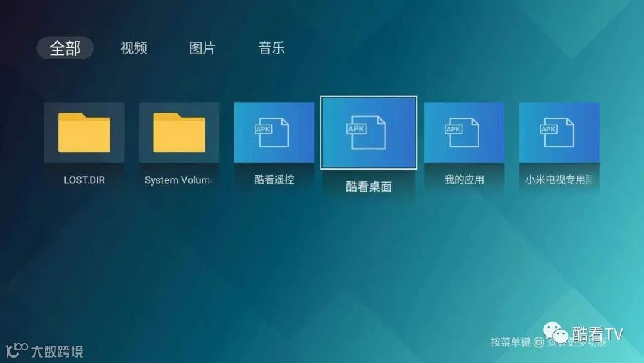This screenshot has width=644, height=363.
Task: Click the System Volume name label
Action: [178, 180]
